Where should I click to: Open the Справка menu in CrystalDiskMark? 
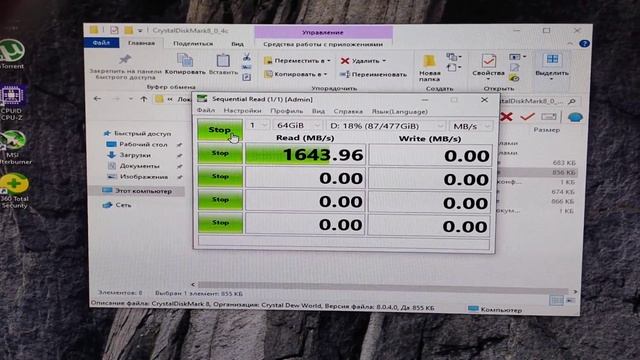[x=348, y=111]
